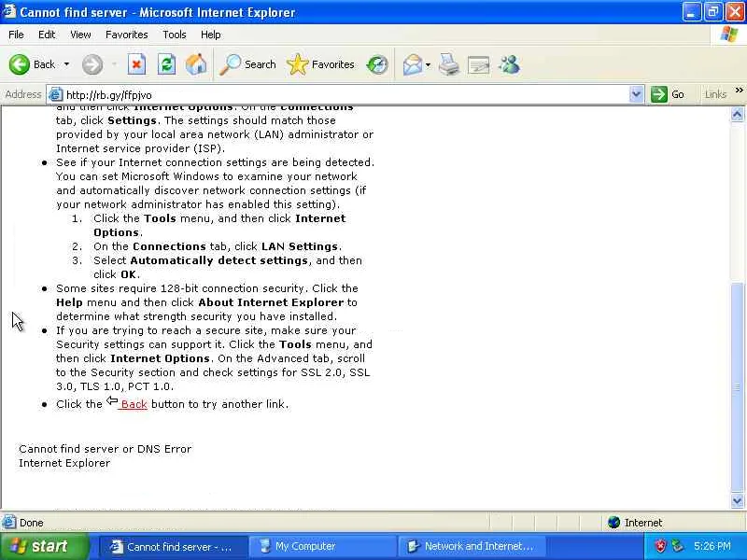Minimize the Internet Explorer window
747x560 pixels.
691,12
